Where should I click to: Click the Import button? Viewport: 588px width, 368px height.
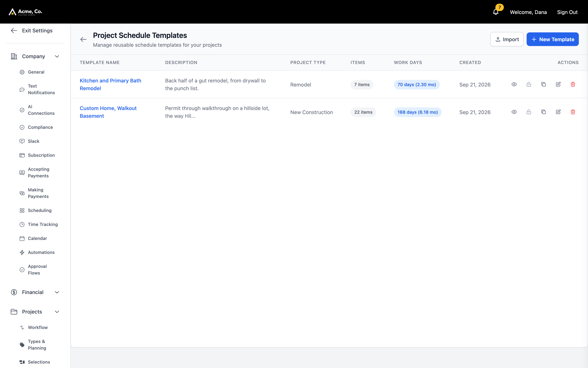(507, 39)
